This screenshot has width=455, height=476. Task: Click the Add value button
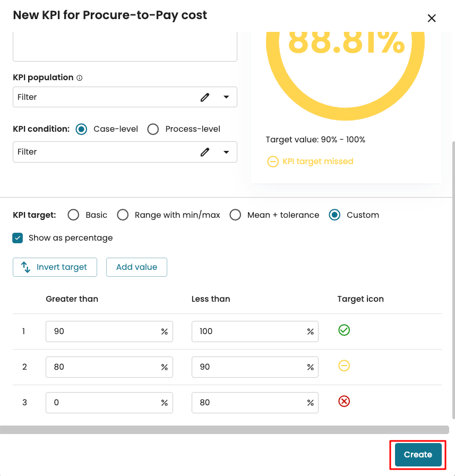pos(136,267)
